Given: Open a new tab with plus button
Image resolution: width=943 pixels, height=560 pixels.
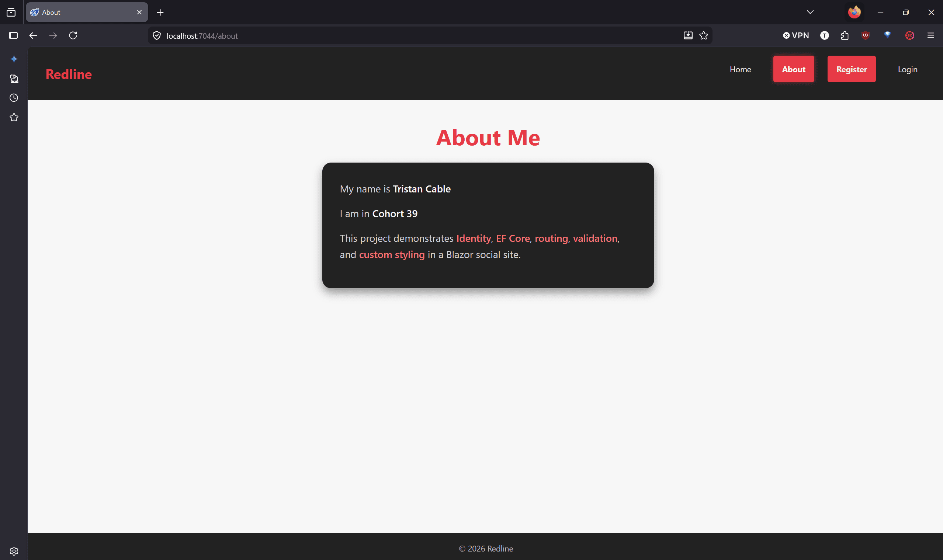Looking at the screenshot, I should pos(160,13).
